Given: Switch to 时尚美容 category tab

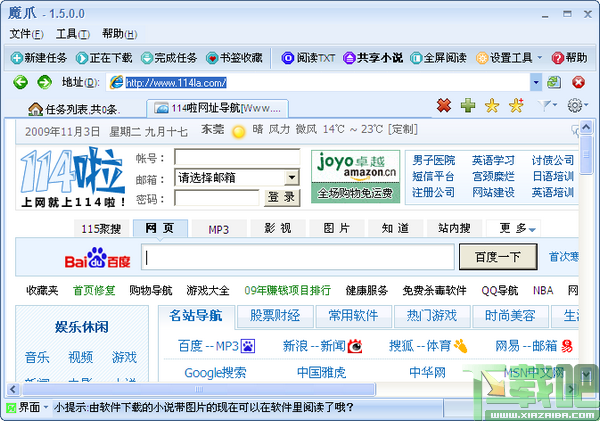Looking at the screenshot, I should coord(510,316).
